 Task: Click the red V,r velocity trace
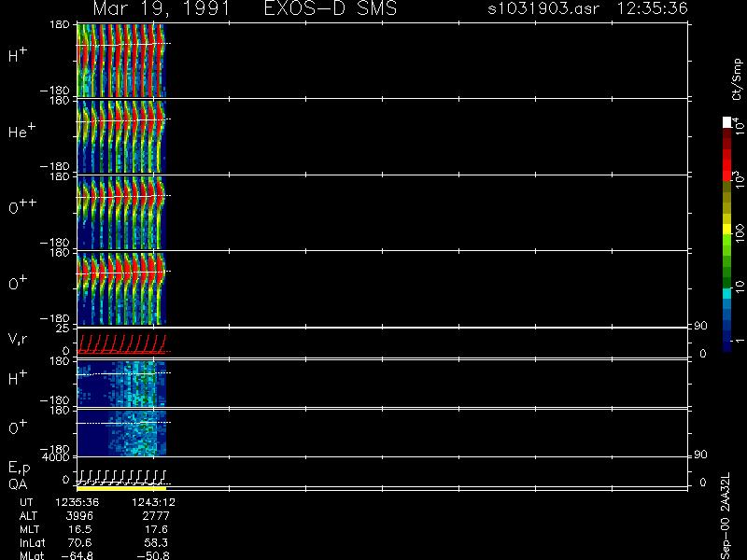[121, 343]
